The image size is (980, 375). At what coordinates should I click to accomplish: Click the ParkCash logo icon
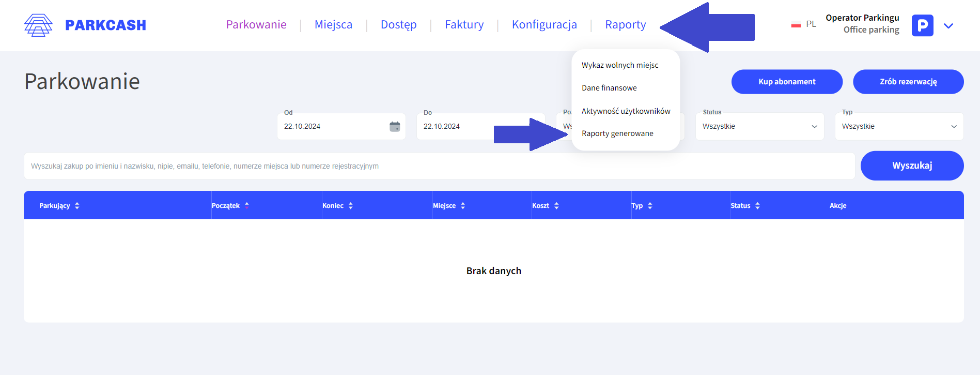coord(38,25)
